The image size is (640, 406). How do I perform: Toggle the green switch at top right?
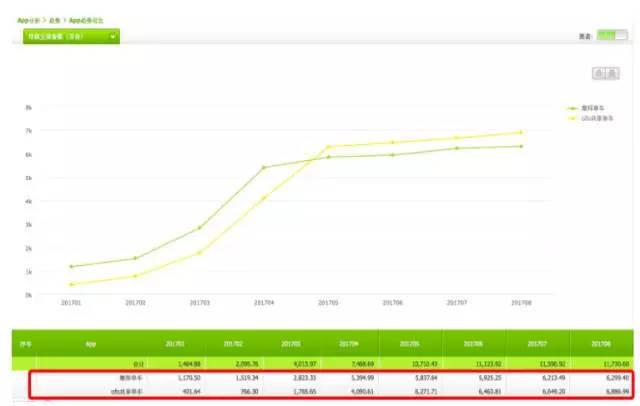coord(612,35)
